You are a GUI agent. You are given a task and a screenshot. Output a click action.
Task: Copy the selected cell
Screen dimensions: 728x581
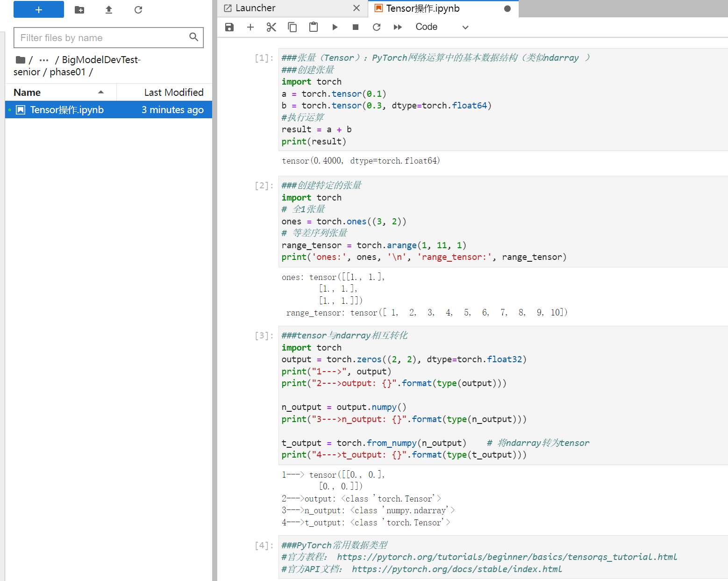(x=293, y=27)
